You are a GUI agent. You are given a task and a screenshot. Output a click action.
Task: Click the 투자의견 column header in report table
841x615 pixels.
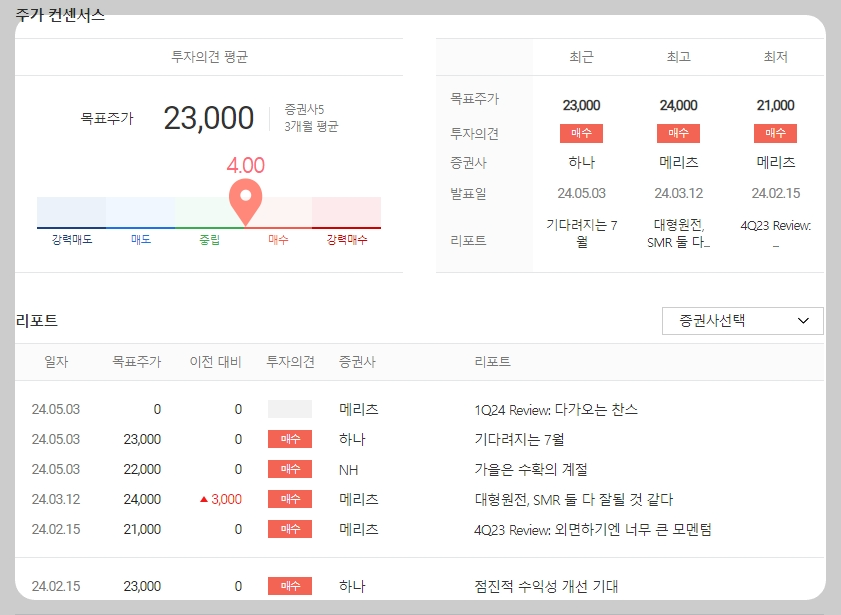click(x=290, y=362)
